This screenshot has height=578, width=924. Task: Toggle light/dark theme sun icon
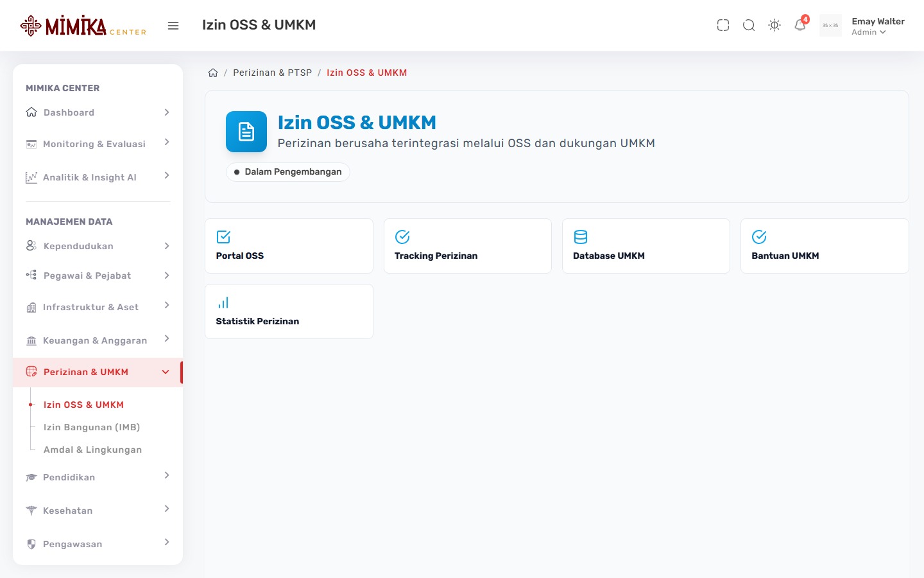(774, 26)
